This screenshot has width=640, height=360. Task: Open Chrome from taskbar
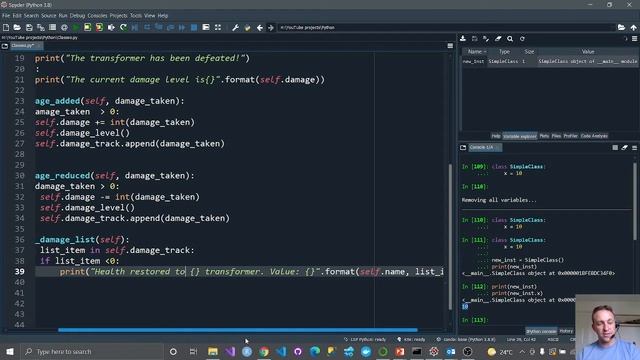pyautogui.click(x=264, y=351)
